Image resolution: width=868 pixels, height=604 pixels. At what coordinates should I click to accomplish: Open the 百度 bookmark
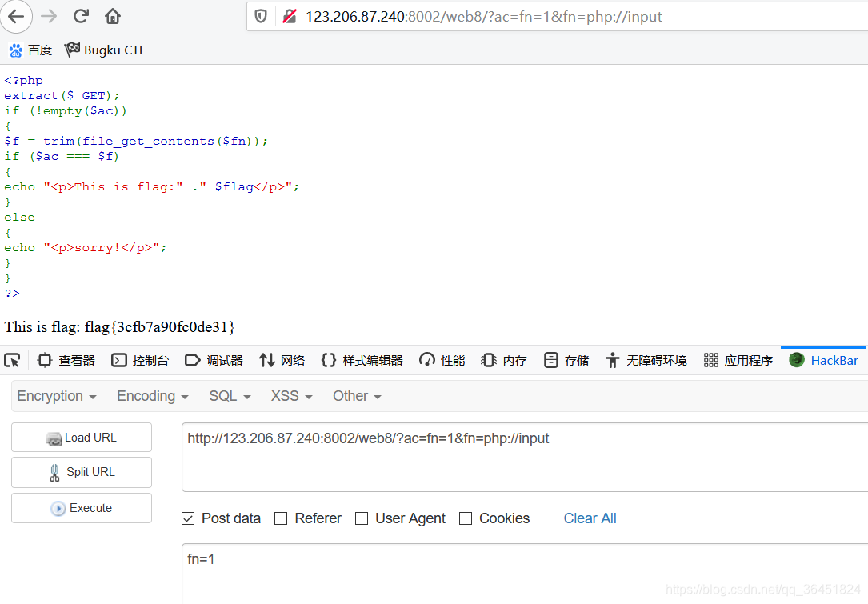coord(30,50)
